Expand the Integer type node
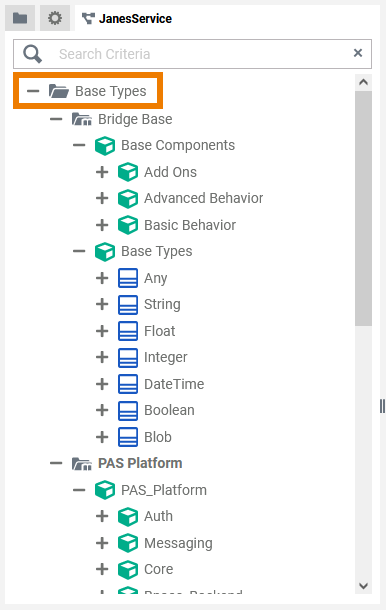This screenshot has height=610, width=386. pyautogui.click(x=102, y=357)
